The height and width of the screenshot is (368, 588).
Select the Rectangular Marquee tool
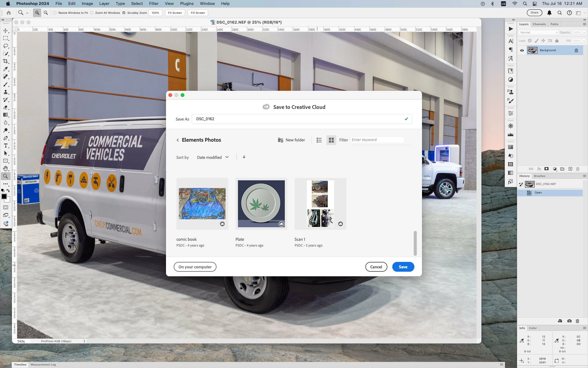click(x=6, y=38)
